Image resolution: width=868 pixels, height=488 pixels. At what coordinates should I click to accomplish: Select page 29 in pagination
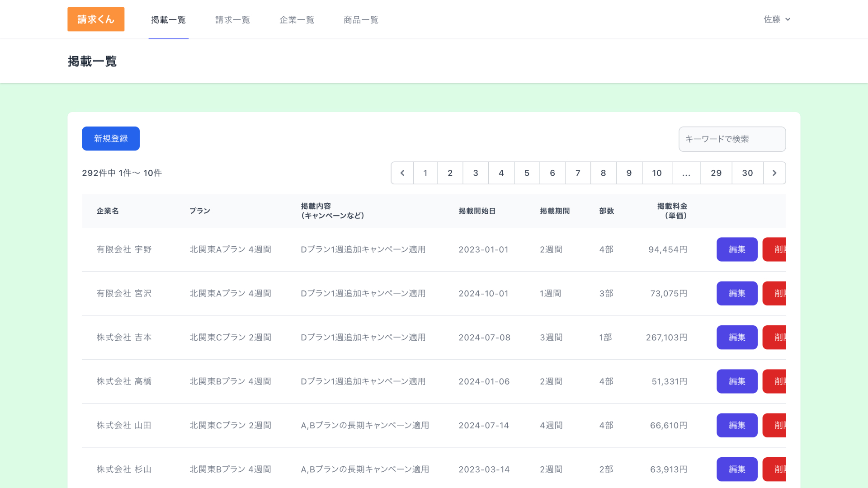(716, 173)
